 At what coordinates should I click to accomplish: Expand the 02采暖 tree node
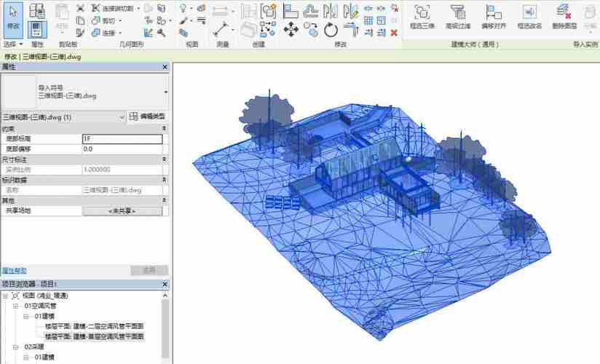17,347
